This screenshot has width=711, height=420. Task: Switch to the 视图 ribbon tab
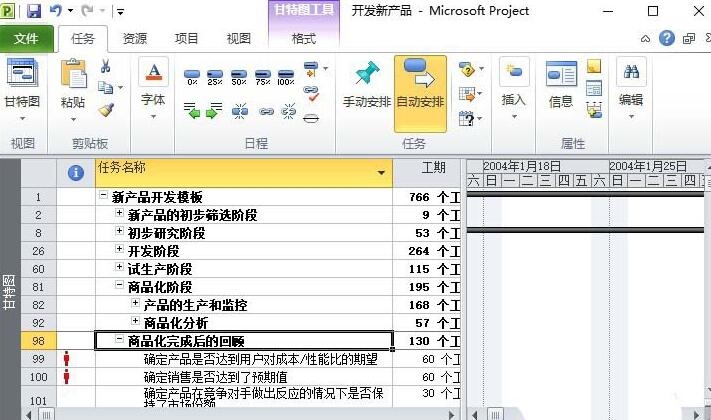(x=239, y=39)
